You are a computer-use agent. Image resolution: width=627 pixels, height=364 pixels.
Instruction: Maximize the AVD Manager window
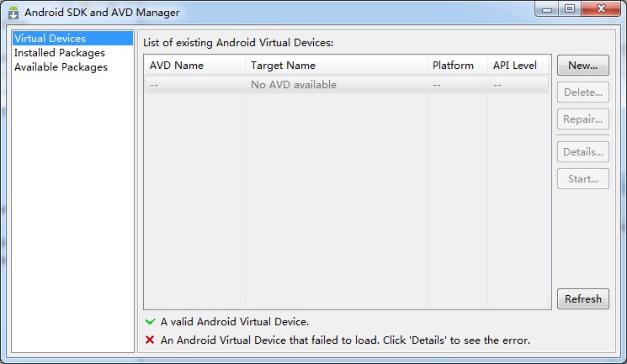pyautogui.click(x=570, y=8)
